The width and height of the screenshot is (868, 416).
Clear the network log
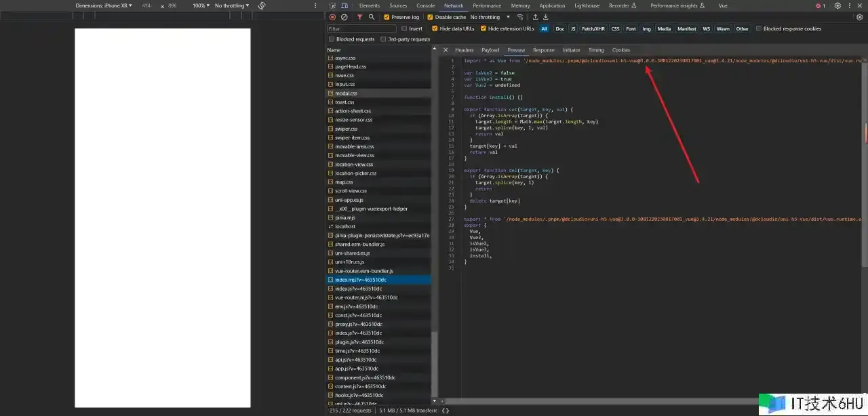(x=344, y=17)
